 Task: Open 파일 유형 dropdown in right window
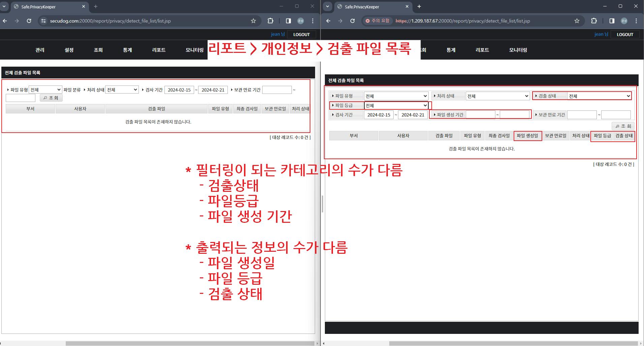pyautogui.click(x=396, y=96)
